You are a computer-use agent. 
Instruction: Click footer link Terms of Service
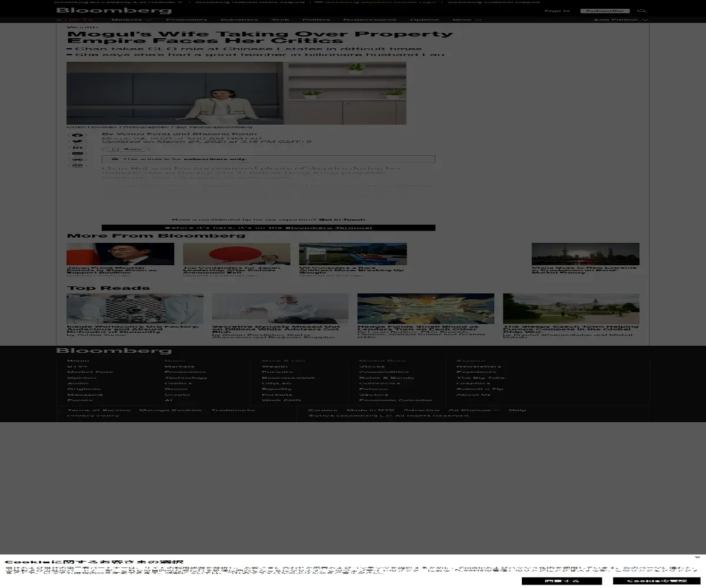point(99,410)
